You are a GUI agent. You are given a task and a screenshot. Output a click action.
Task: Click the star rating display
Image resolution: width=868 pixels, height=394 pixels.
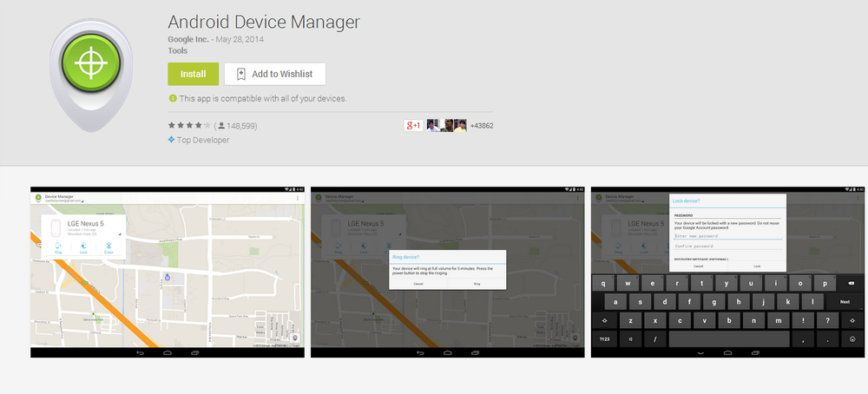[x=188, y=126]
